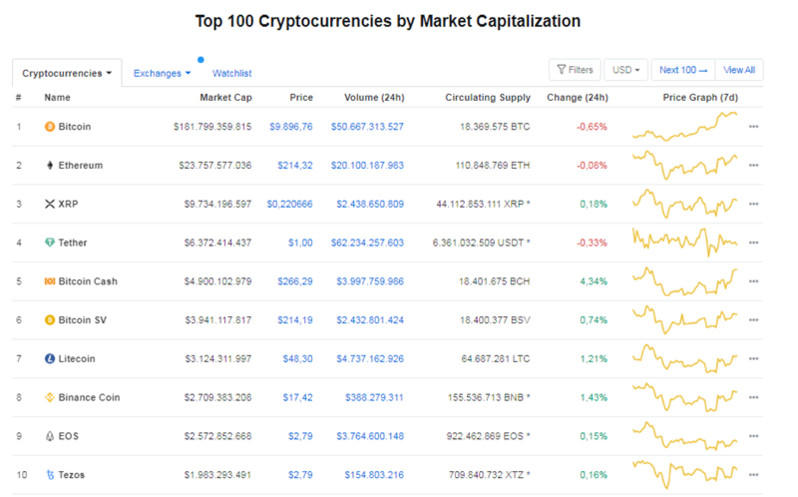Open the Filters button
798x497 pixels.
click(x=574, y=70)
